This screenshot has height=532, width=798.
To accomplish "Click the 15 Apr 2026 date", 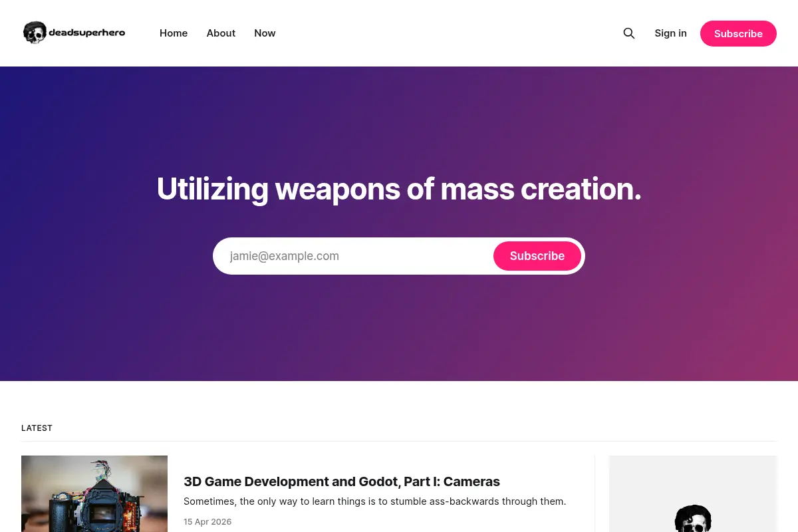I will (x=207, y=522).
